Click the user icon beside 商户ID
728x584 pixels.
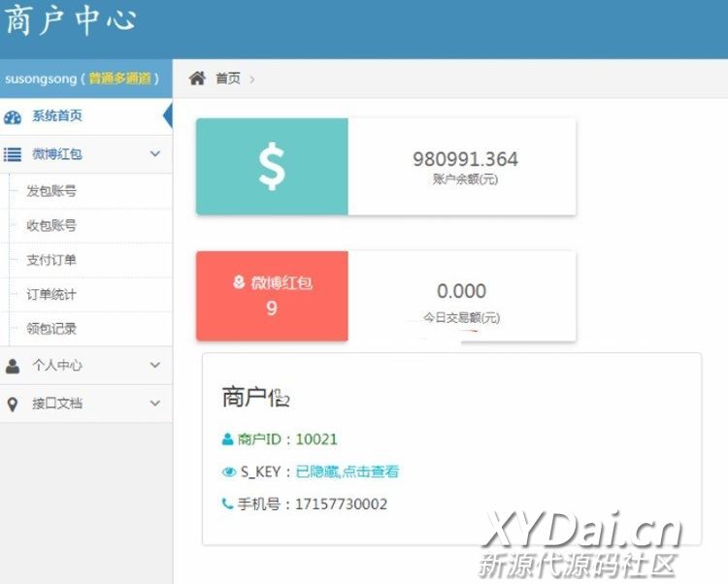pos(227,438)
